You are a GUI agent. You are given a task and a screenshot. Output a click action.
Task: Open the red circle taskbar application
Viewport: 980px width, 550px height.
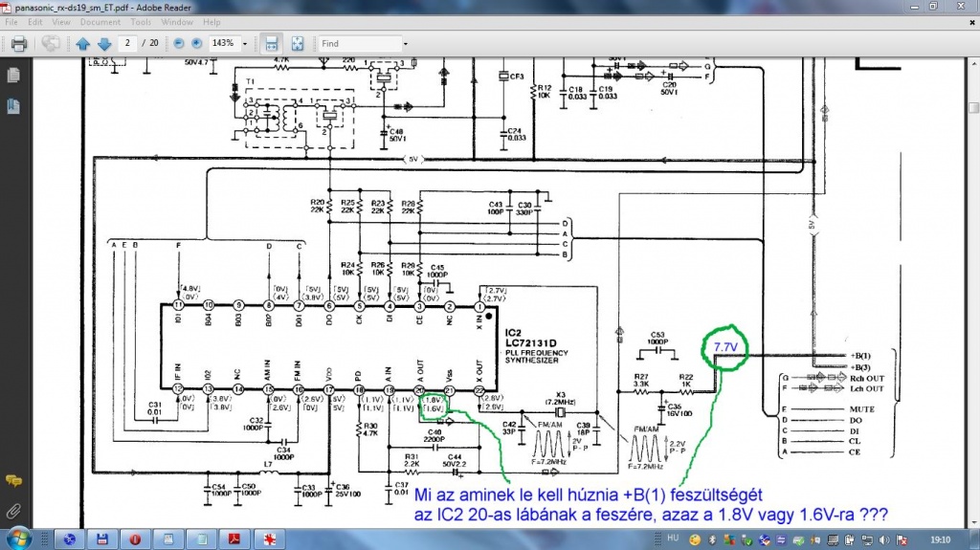point(135,539)
